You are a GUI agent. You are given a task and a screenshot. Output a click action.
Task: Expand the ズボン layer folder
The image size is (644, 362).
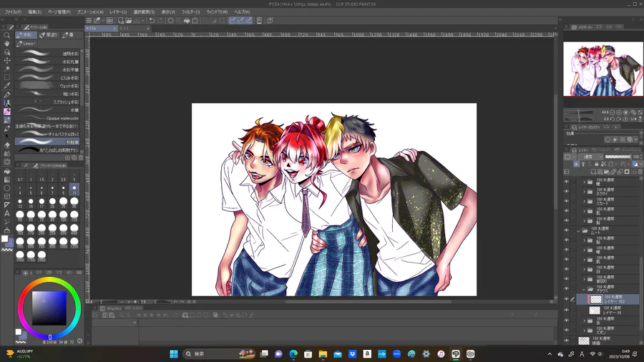tap(585, 331)
